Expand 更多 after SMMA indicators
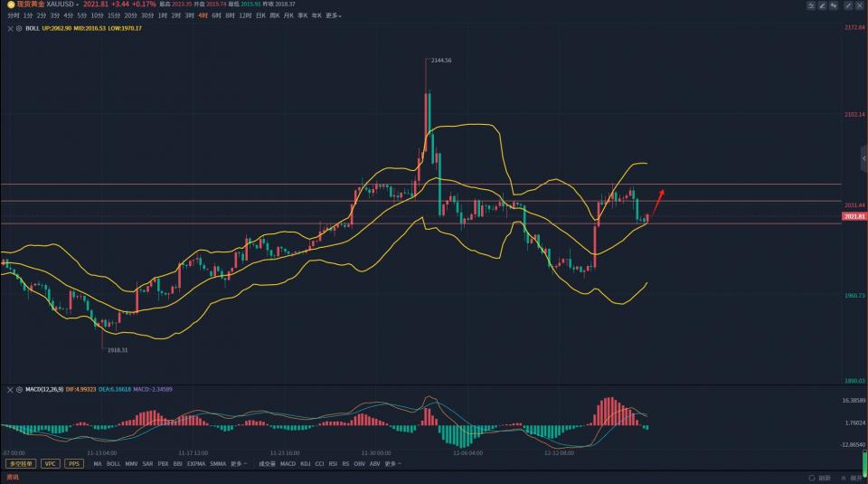868x484 pixels. 241,463
